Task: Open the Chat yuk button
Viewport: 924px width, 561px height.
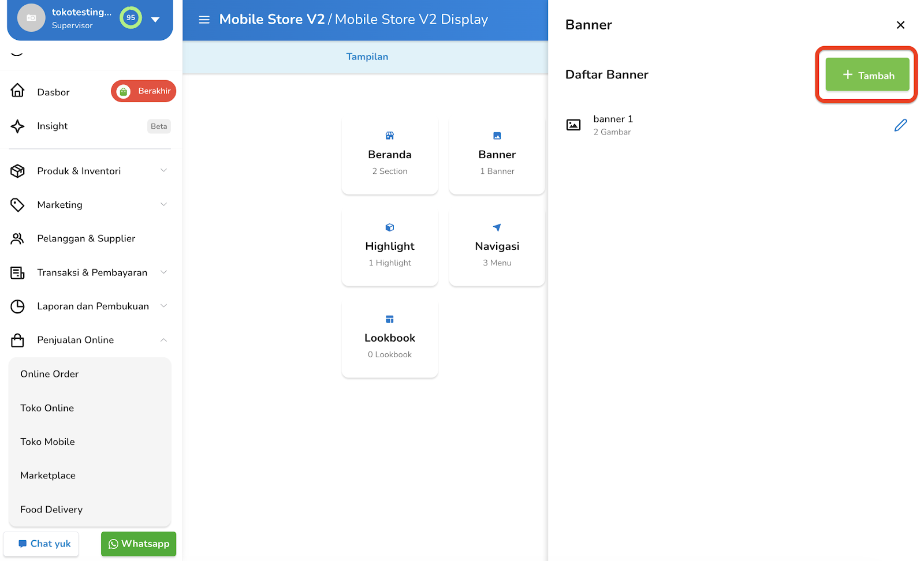Action: coord(41,544)
